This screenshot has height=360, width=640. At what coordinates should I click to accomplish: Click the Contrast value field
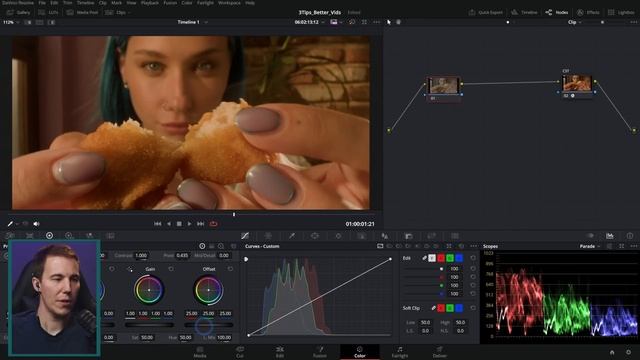point(141,256)
